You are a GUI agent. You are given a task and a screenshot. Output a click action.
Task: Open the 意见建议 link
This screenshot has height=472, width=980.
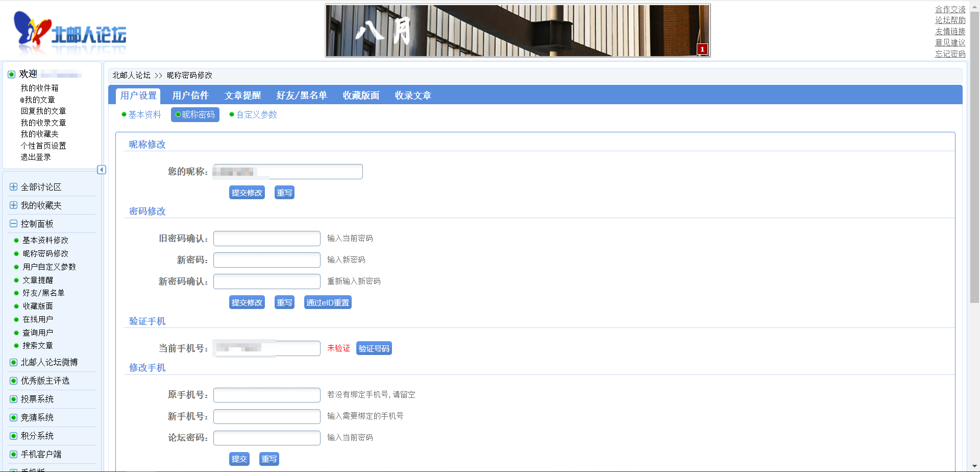tap(950, 43)
